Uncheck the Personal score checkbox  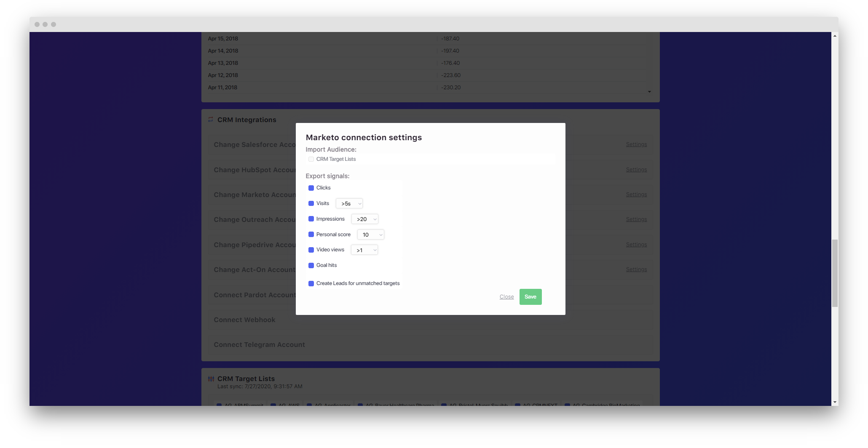click(x=311, y=235)
